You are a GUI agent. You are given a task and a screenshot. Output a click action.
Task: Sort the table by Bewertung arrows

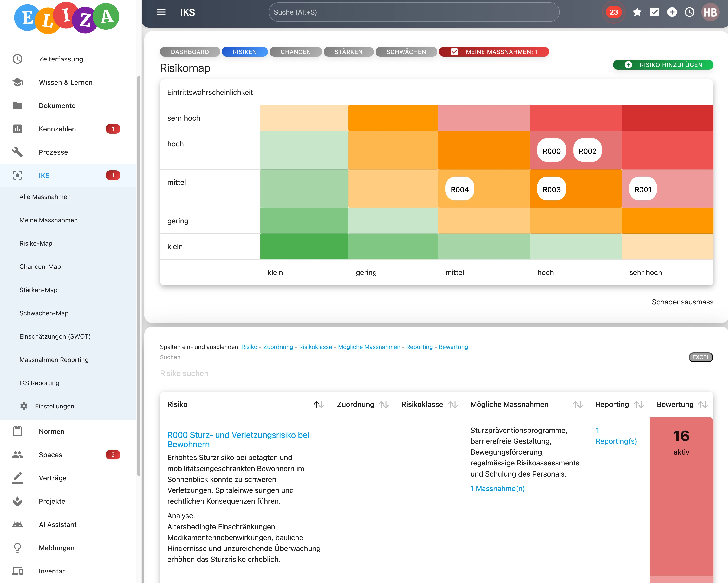point(703,404)
